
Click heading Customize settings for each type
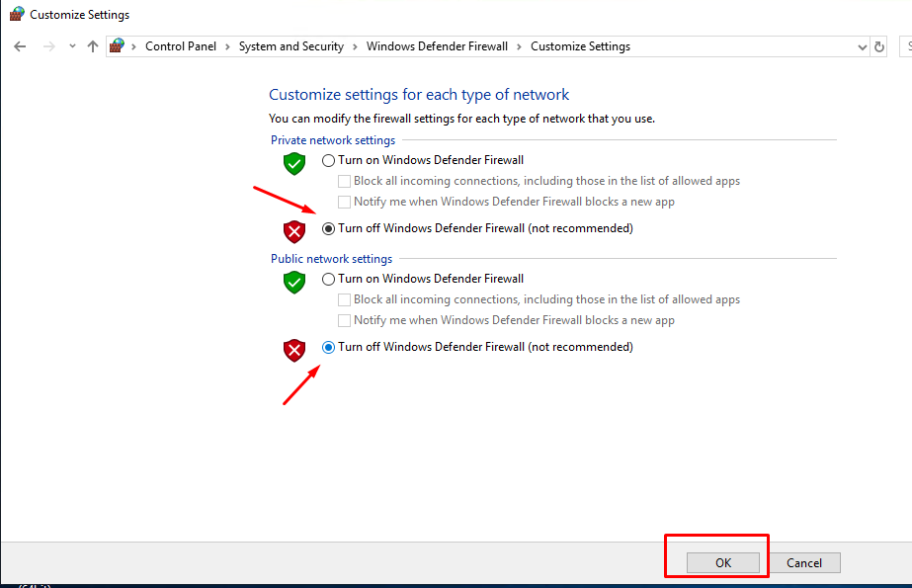pyautogui.click(x=419, y=94)
